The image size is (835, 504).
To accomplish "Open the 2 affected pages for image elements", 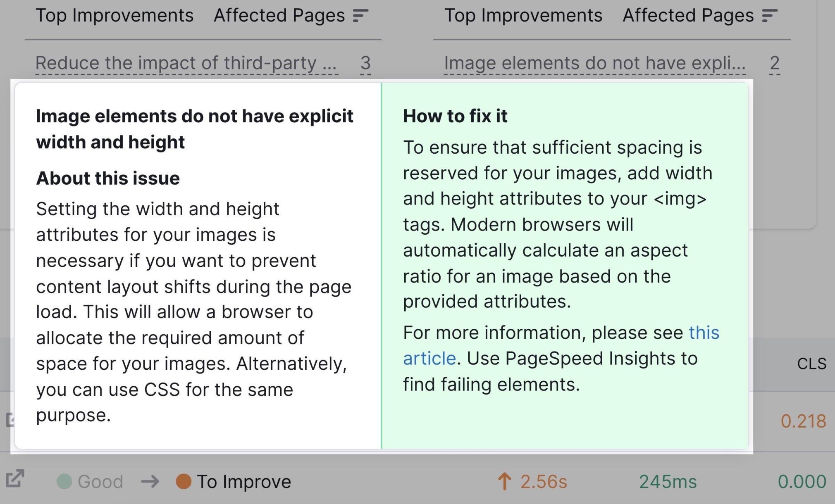I will [775, 63].
